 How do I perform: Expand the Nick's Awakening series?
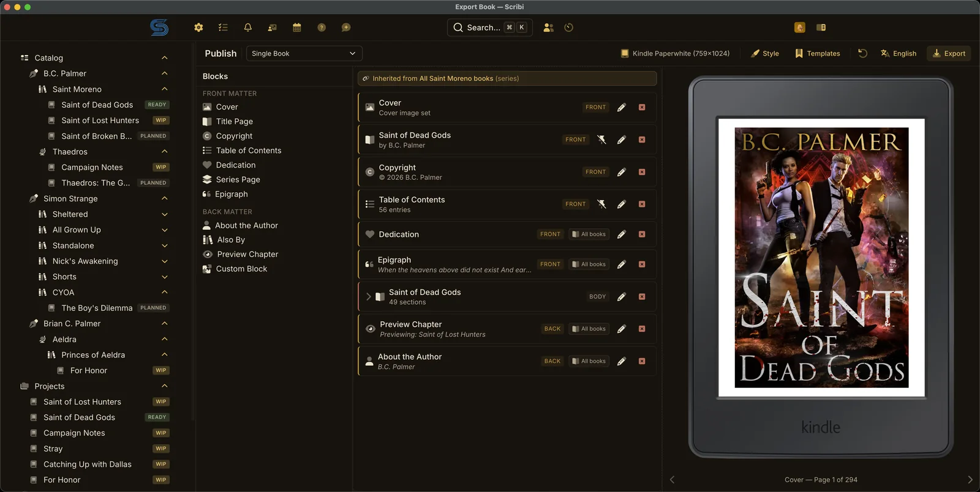point(164,261)
